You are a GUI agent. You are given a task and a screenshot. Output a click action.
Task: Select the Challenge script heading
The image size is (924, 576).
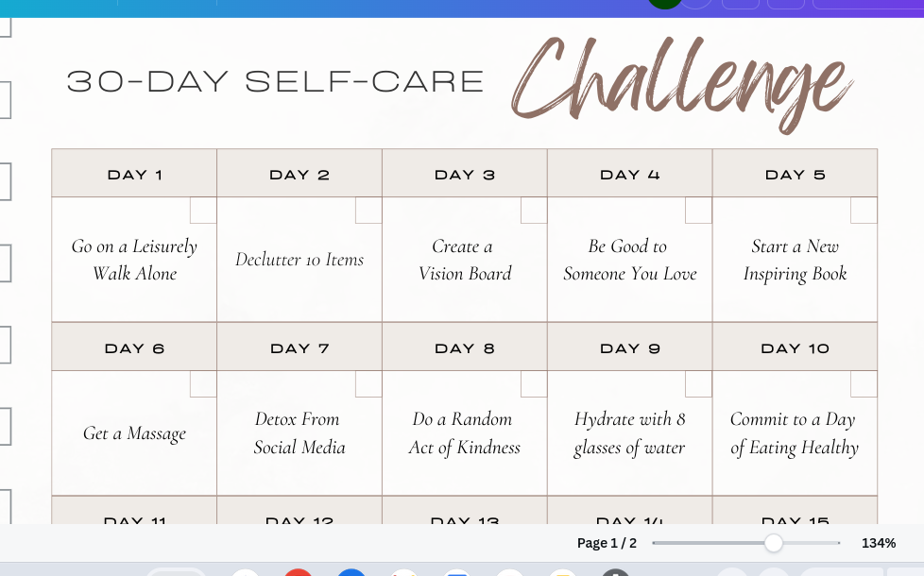click(x=682, y=85)
